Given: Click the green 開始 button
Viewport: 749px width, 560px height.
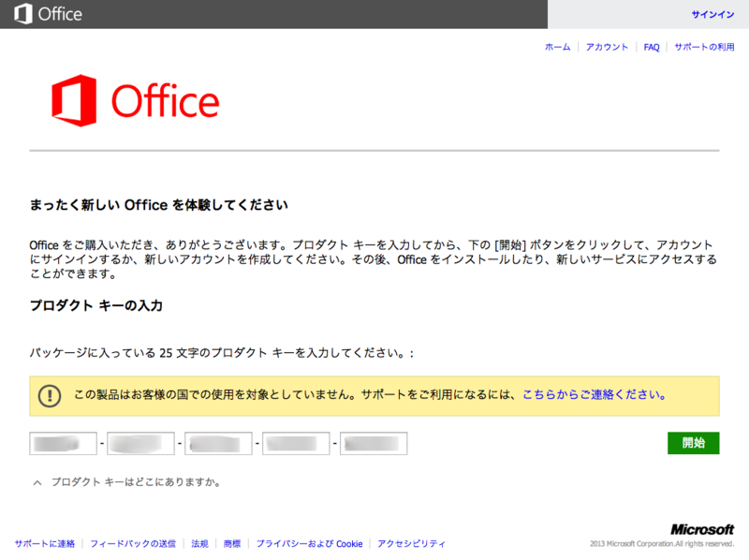Looking at the screenshot, I should click(x=694, y=443).
